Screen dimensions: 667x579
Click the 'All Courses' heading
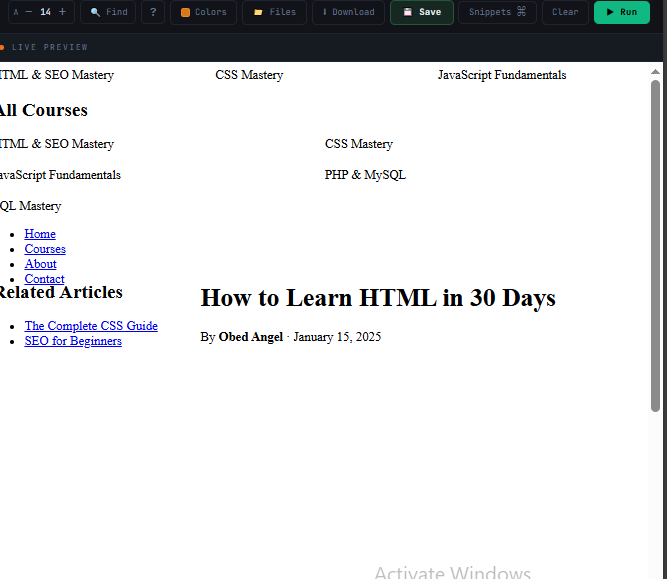click(43, 110)
